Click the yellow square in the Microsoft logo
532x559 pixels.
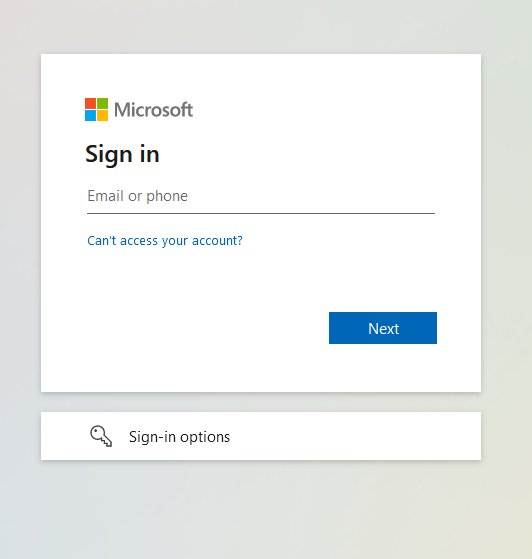pyautogui.click(x=102, y=116)
